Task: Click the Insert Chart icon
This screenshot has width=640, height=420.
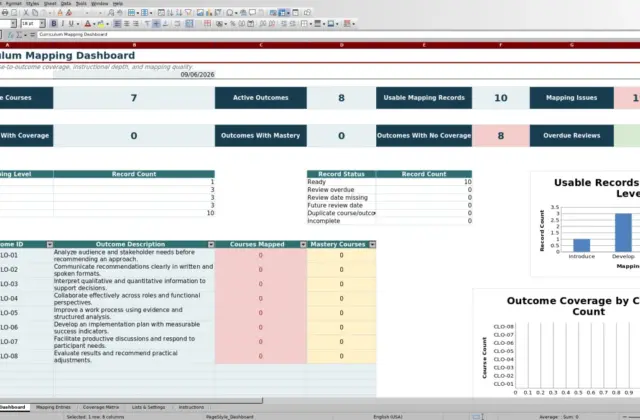Action: pos(209,13)
